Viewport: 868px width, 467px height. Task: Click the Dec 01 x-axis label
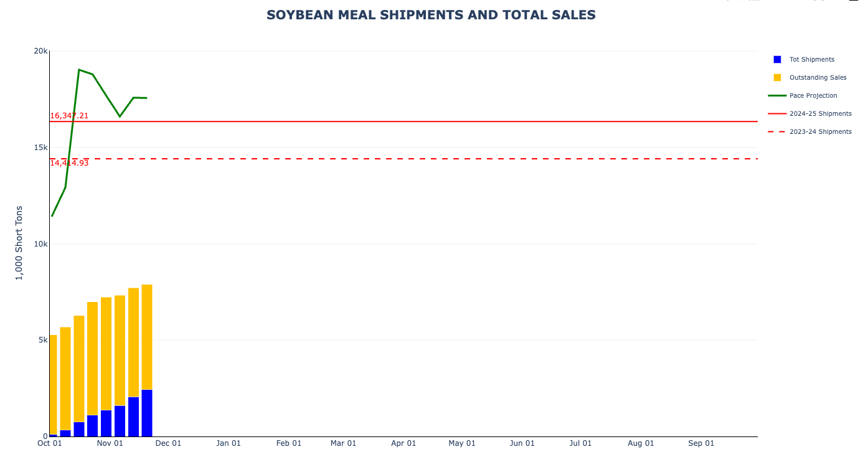[168, 444]
